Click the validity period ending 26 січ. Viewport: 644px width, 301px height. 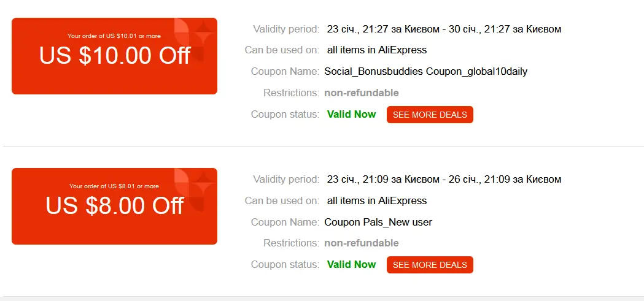click(444, 179)
